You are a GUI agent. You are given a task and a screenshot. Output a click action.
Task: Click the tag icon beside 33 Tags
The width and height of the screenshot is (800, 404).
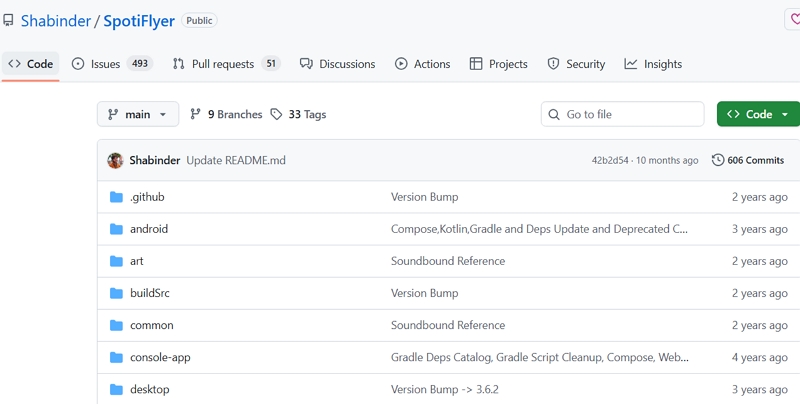276,114
